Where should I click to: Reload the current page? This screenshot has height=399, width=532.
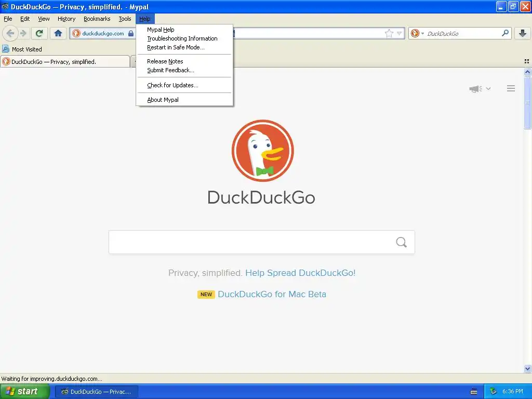click(x=39, y=33)
